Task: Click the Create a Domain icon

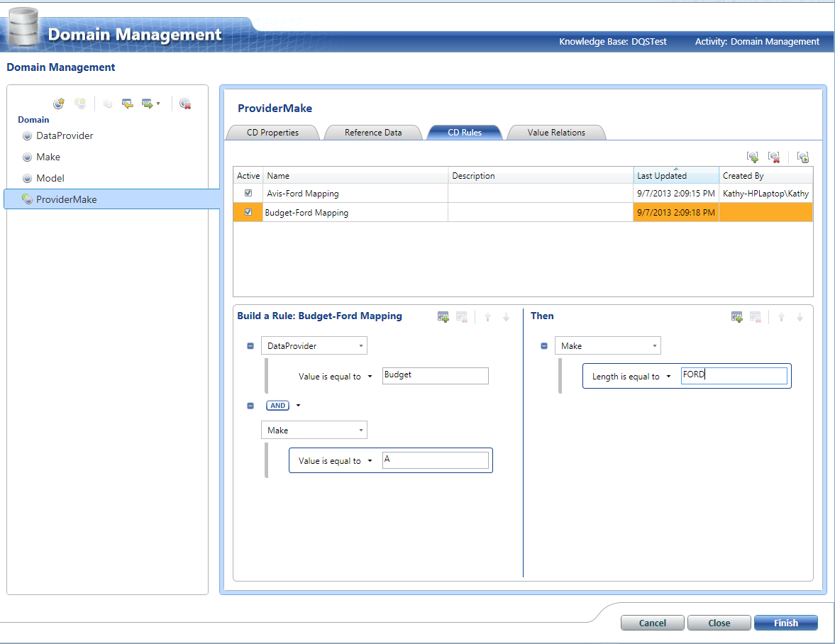Action: [x=59, y=104]
